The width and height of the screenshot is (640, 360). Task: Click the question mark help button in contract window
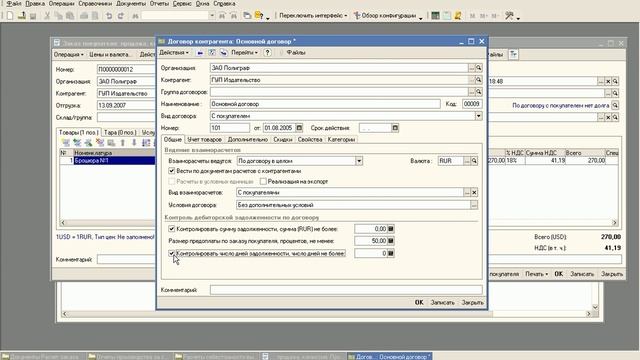point(267,53)
